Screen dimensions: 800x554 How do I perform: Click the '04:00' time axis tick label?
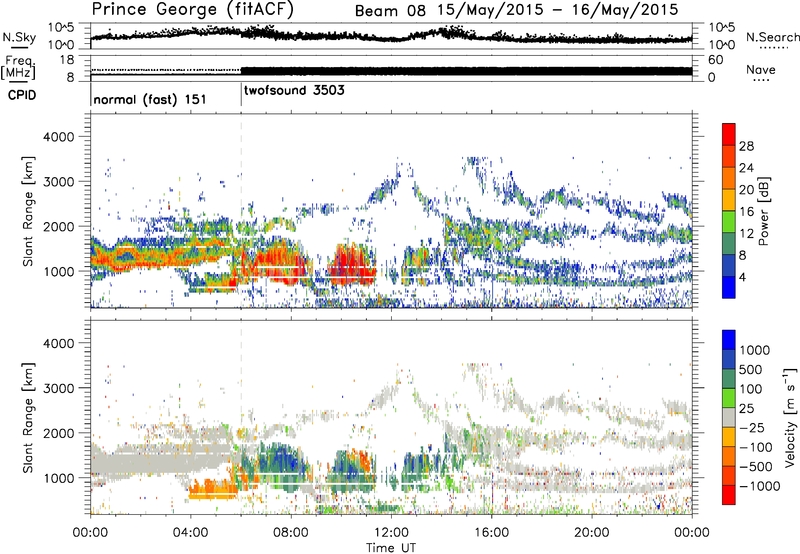[x=191, y=533]
